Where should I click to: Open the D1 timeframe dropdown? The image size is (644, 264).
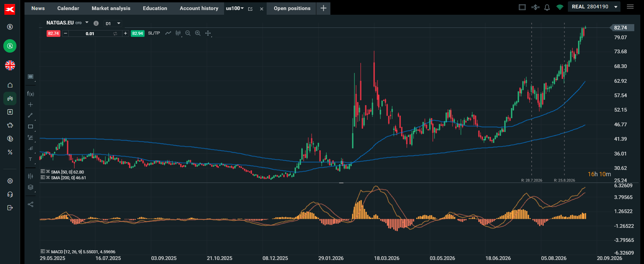113,23
